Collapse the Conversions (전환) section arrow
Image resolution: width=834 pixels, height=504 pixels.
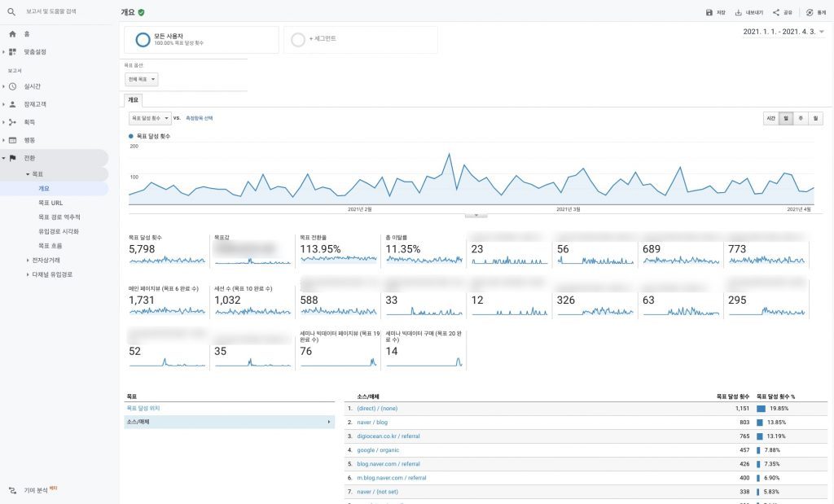coord(3,158)
